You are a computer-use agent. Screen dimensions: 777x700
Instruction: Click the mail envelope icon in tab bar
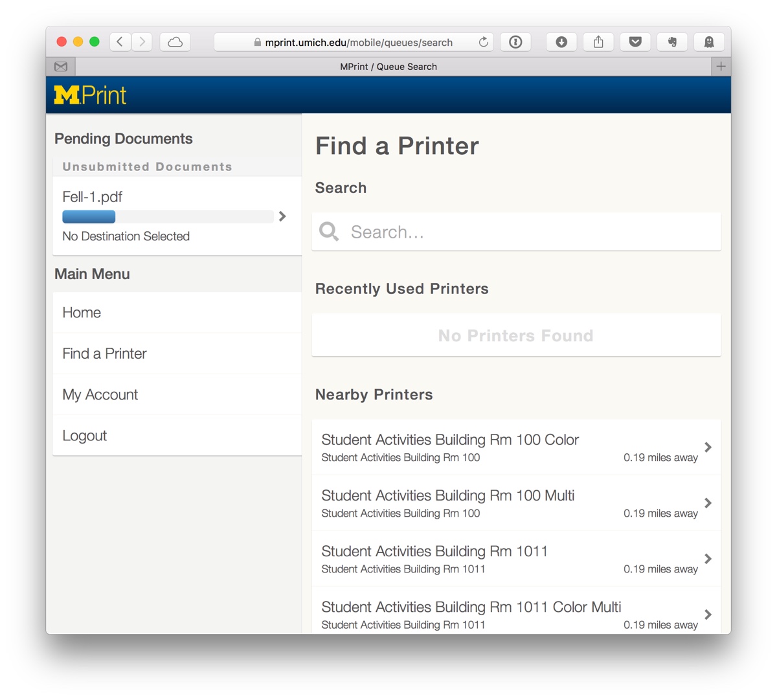tap(61, 67)
